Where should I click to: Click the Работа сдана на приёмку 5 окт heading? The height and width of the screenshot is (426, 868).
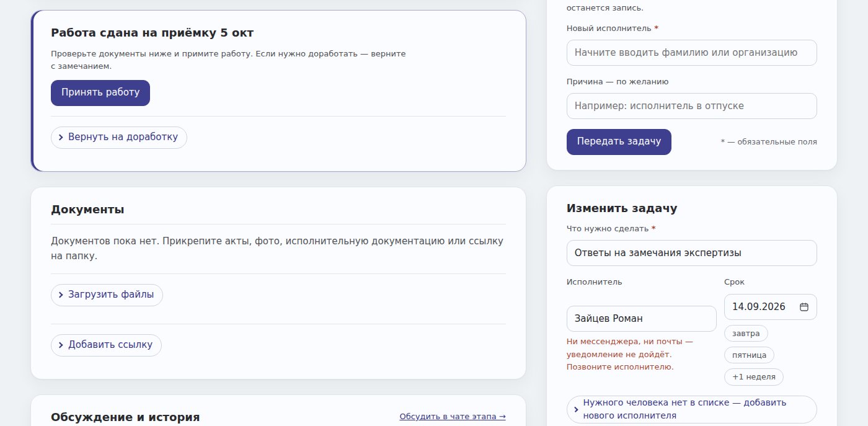point(152,33)
